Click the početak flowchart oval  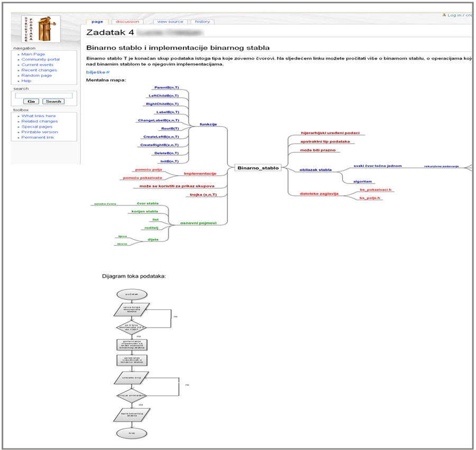132,294
